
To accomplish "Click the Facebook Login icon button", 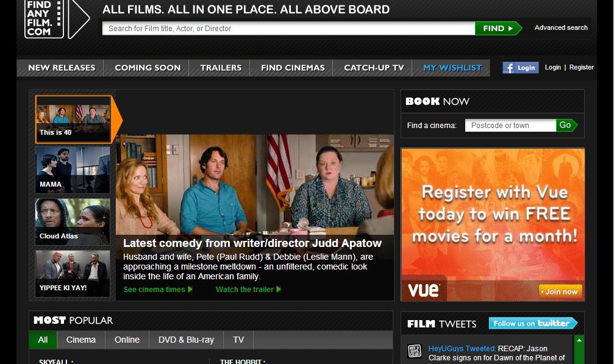I will tap(520, 68).
